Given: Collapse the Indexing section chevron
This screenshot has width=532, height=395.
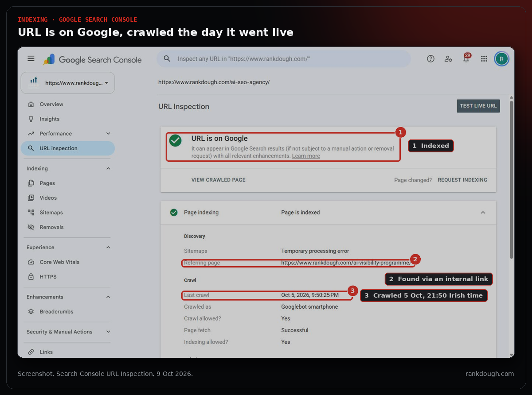Looking at the screenshot, I should click(x=109, y=169).
